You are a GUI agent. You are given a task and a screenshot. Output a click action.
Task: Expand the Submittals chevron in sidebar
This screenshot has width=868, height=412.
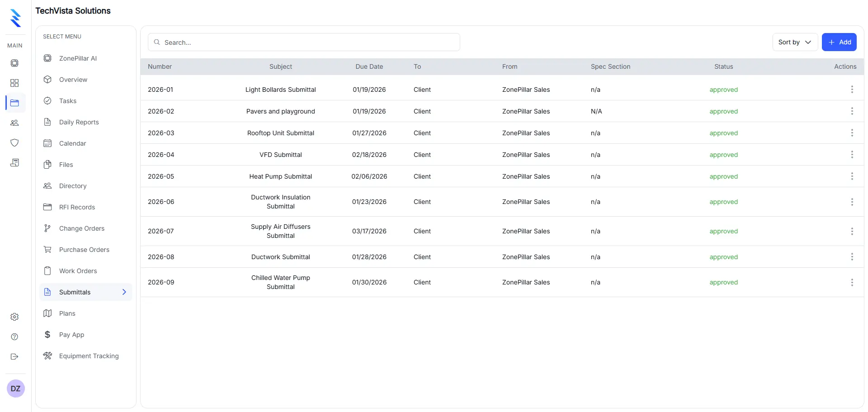point(124,292)
